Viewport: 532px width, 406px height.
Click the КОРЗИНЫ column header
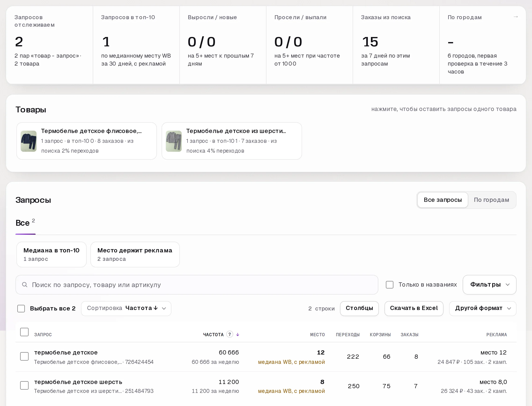pyautogui.click(x=380, y=335)
